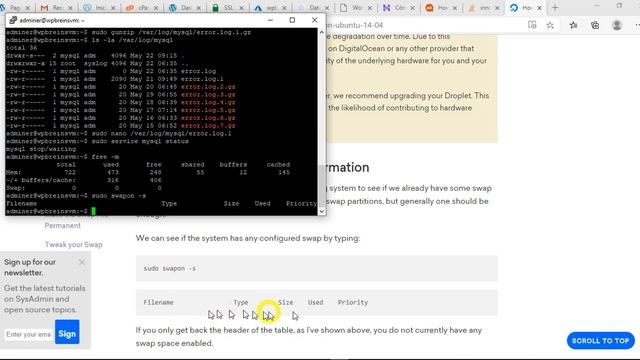640x360 pixels.
Task: Click the terminal scrollbar down arrow
Action: pos(322,211)
